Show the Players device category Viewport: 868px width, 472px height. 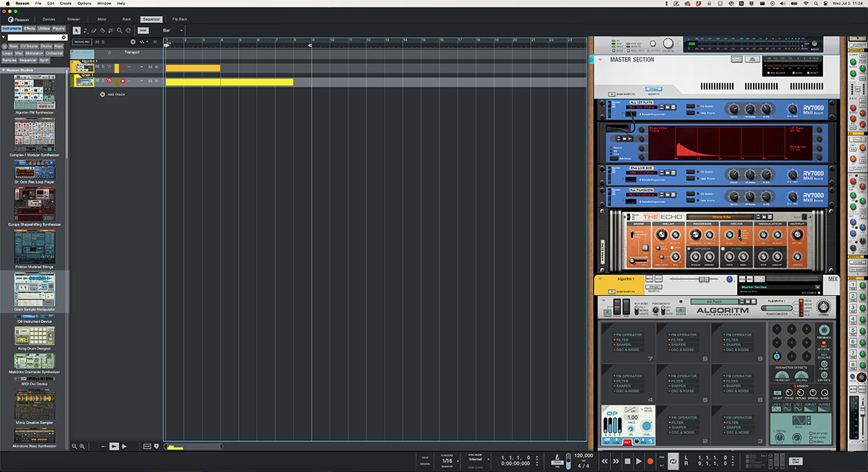click(59, 28)
